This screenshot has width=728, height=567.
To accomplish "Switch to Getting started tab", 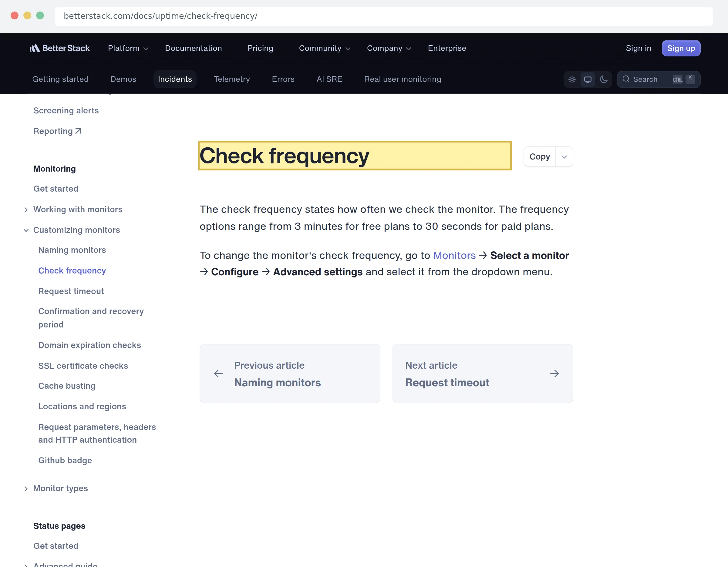I will coord(60,79).
